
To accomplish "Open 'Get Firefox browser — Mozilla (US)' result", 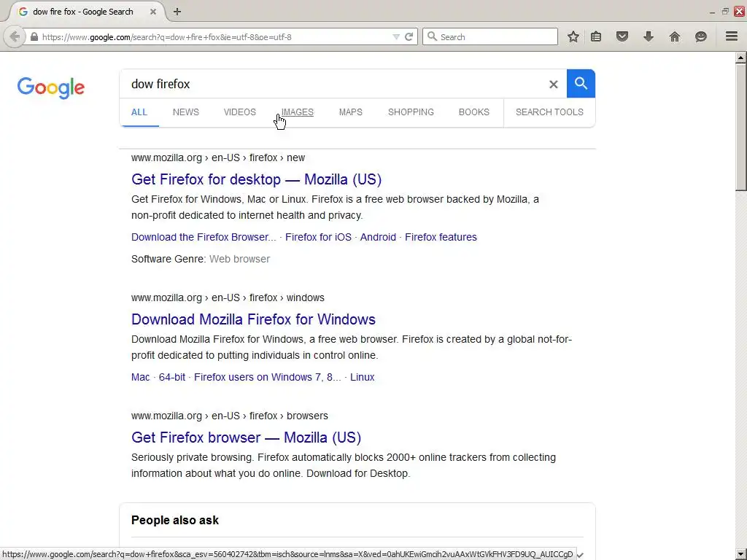I will tap(247, 437).
